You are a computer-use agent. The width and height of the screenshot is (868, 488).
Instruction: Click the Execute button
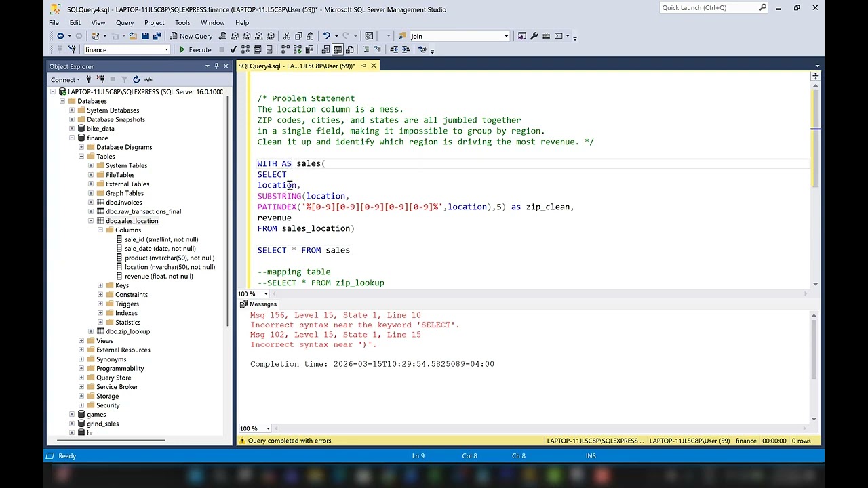point(195,49)
